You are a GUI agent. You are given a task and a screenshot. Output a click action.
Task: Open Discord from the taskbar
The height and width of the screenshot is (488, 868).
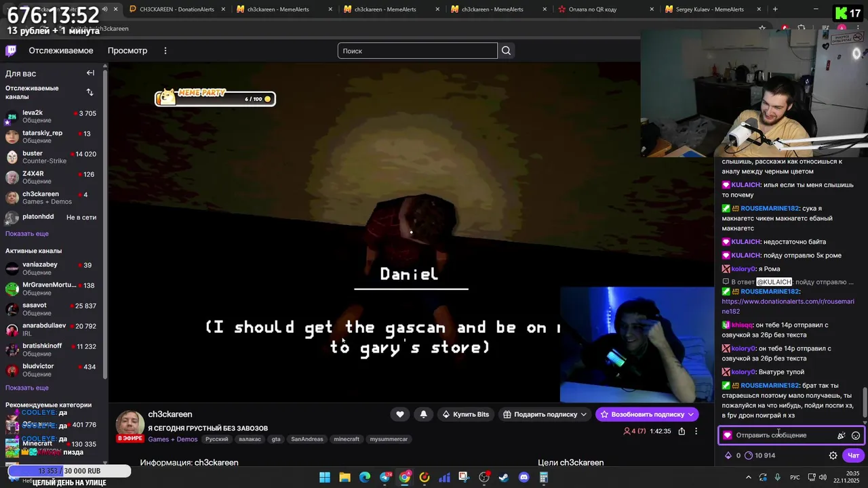524,477
